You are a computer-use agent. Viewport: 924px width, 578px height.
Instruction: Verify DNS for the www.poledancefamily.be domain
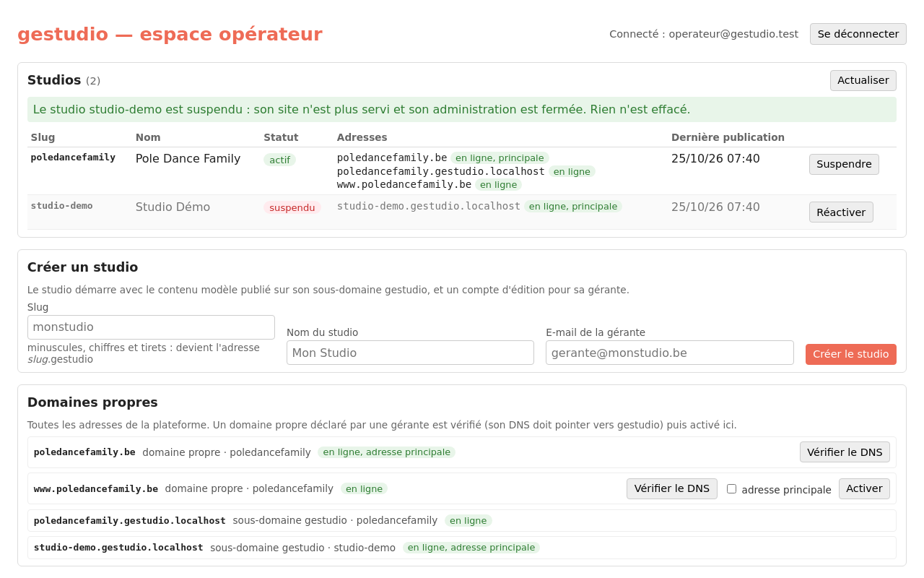click(671, 488)
